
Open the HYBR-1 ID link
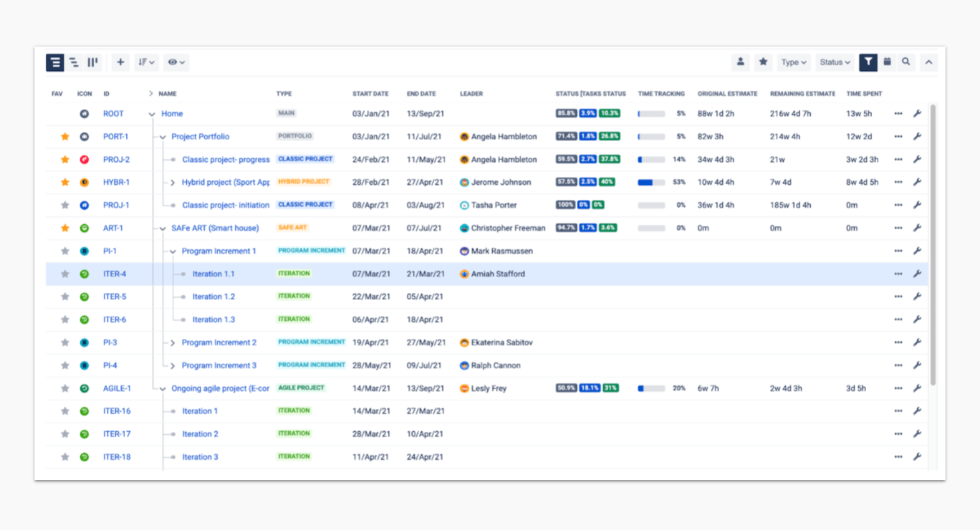pos(116,183)
